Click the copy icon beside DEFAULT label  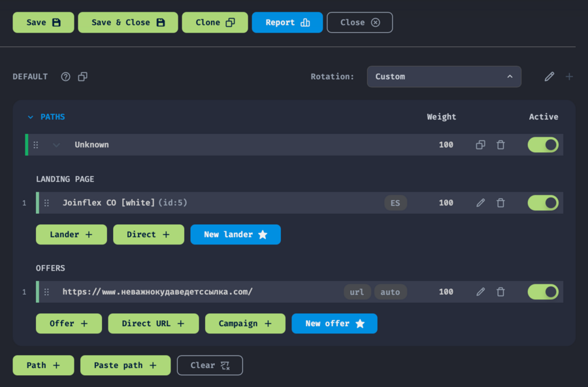(82, 76)
